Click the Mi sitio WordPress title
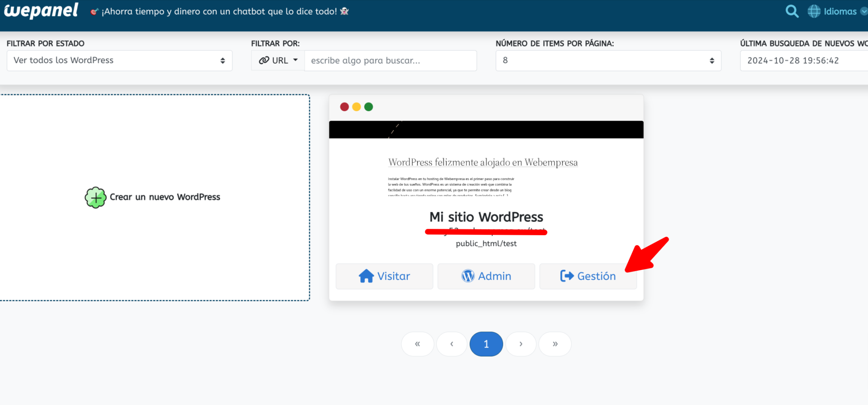This screenshot has height=405, width=868. click(486, 217)
